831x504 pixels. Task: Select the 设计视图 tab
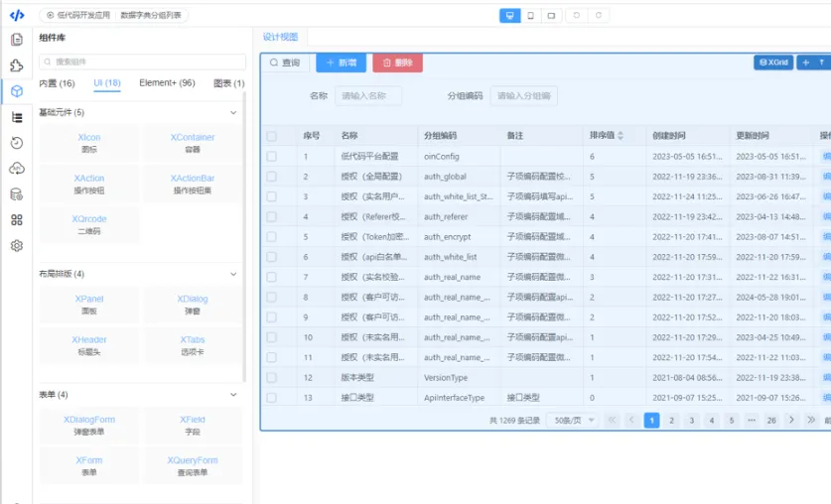(x=280, y=37)
